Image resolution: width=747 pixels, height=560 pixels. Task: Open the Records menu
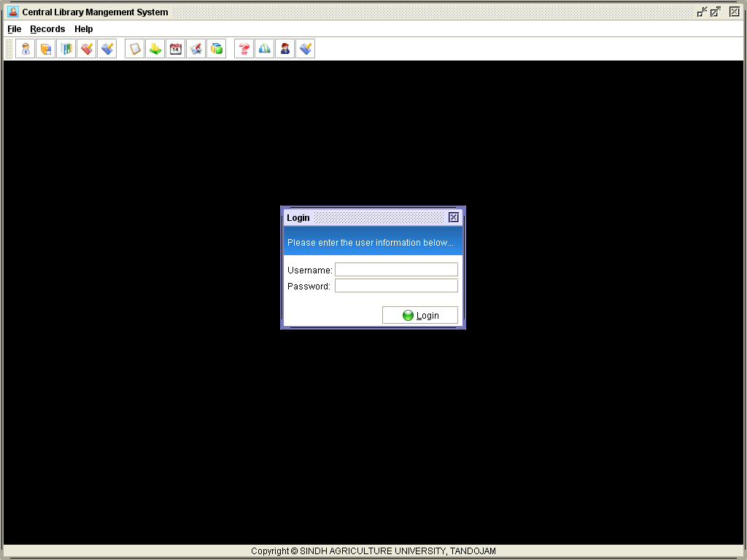pos(47,29)
